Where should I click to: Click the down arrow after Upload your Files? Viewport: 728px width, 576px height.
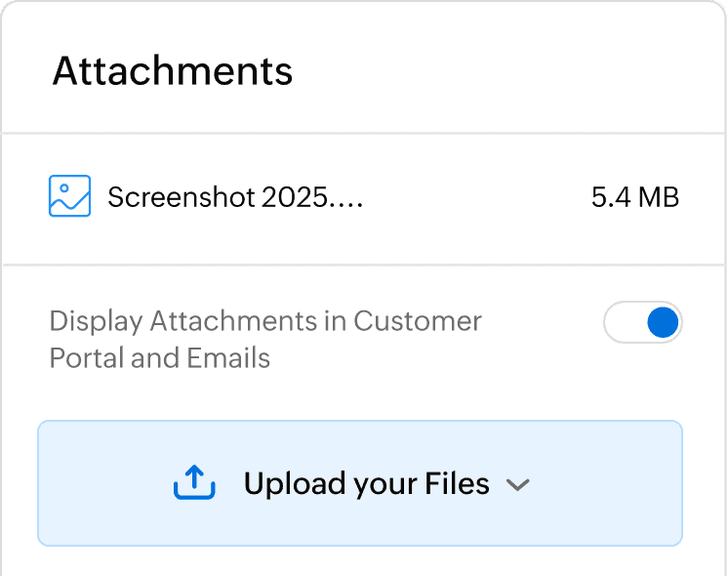(x=518, y=484)
